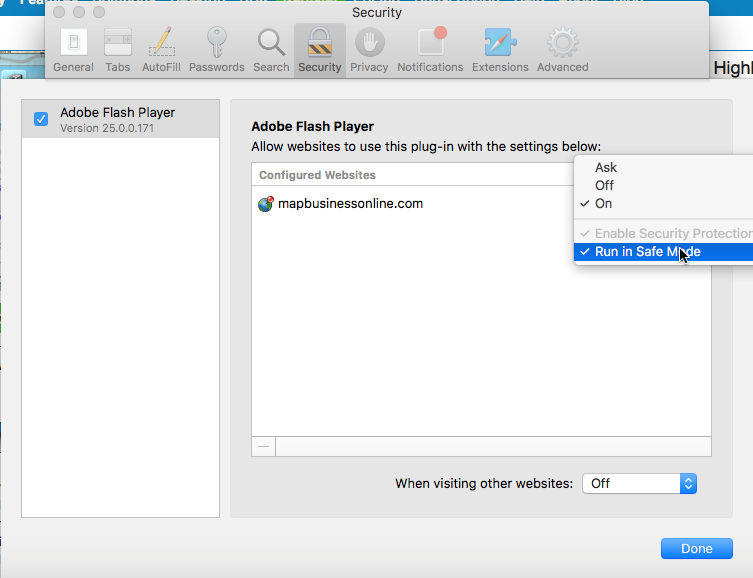The image size is (753, 578).
Task: Open the Search preferences pane
Action: click(271, 50)
